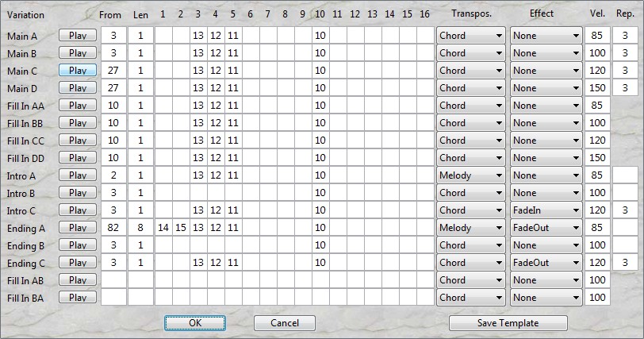Cancel the variation dialog
The height and width of the screenshot is (339, 644).
point(285,323)
